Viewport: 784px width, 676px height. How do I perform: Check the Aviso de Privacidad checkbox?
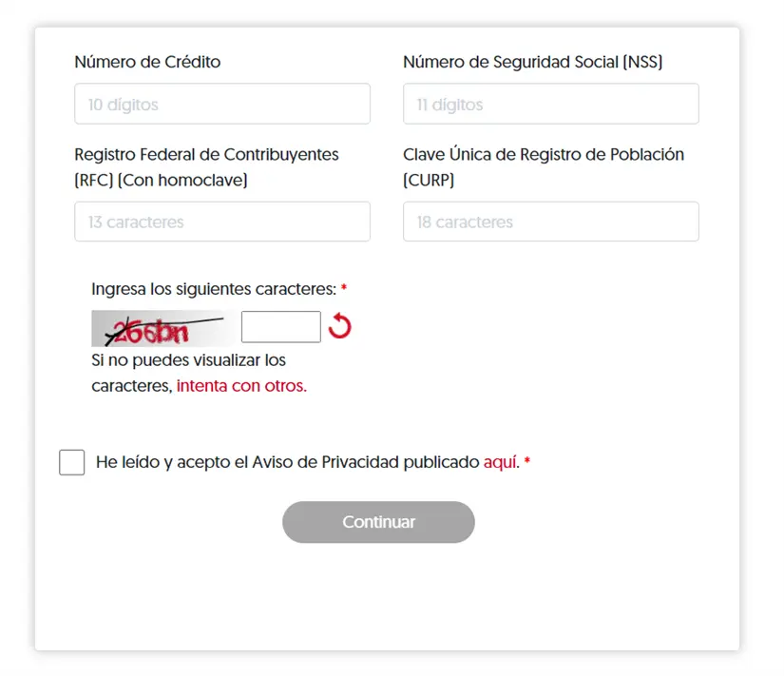(72, 463)
